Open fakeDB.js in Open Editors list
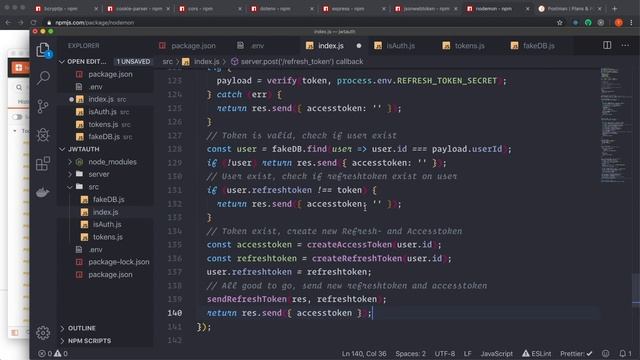The width and height of the screenshot is (640, 360). tap(105, 137)
